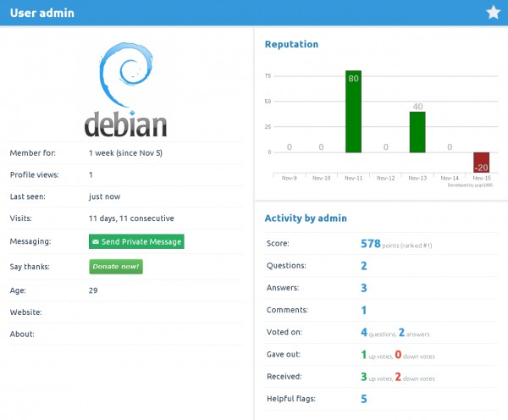Viewport: 508px width, 420px height.
Task: Click the score value 578
Action: click(372, 244)
